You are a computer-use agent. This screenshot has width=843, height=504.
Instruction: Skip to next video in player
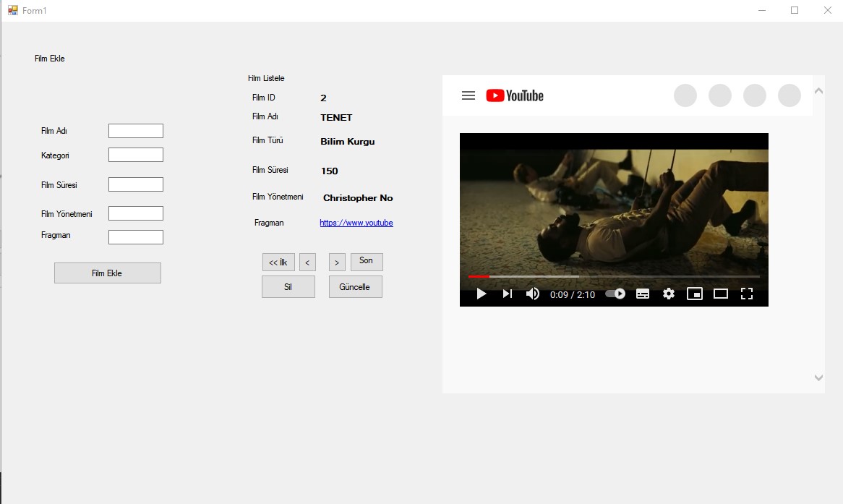coord(507,294)
